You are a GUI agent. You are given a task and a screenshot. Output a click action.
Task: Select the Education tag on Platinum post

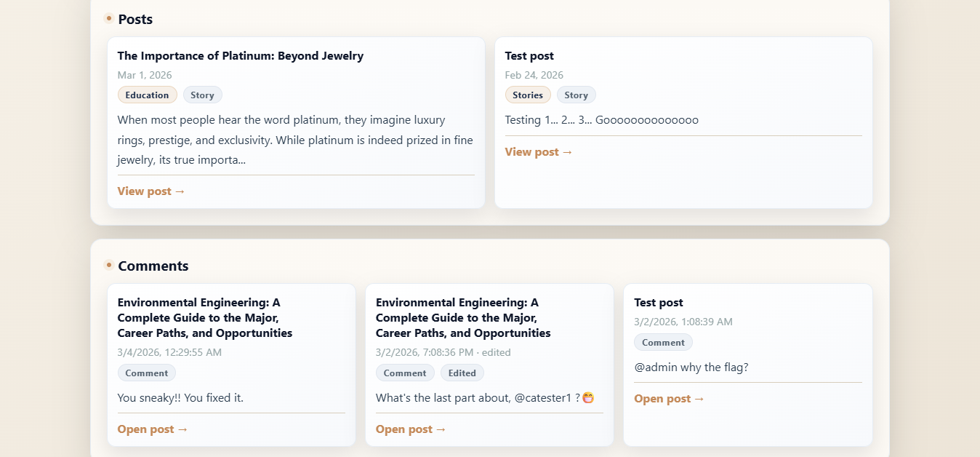pyautogui.click(x=147, y=95)
